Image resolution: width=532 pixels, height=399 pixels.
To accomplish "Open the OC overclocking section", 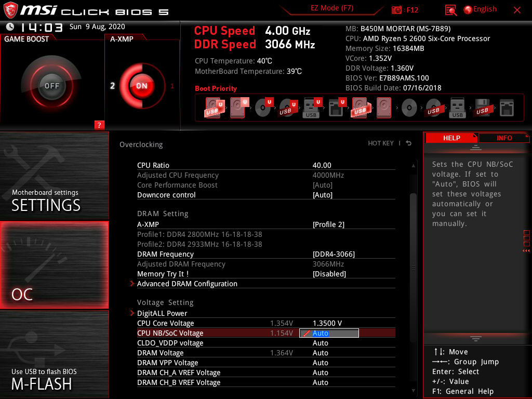I will coord(54,265).
